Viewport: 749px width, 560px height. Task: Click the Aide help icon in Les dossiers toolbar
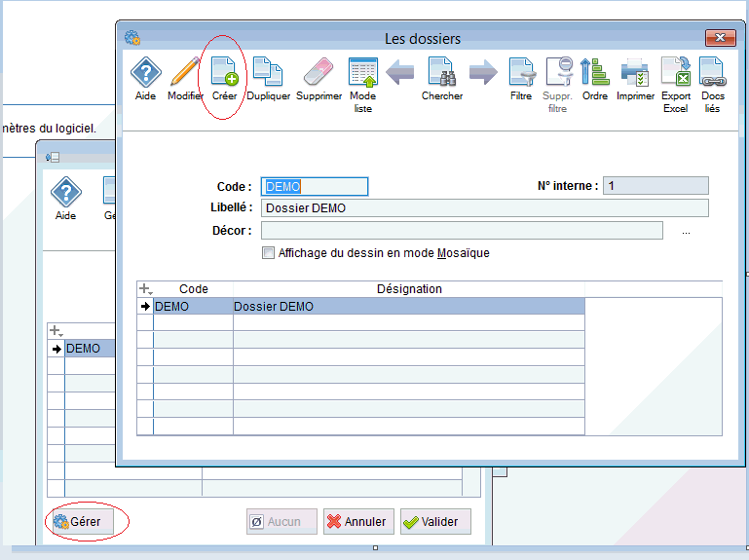[145, 74]
